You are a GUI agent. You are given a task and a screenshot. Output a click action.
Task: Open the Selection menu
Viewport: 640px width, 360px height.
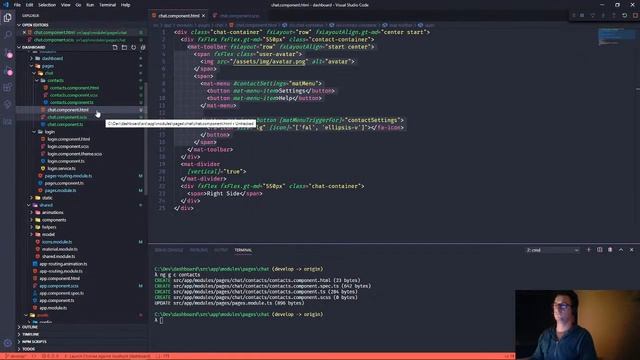click(x=47, y=5)
